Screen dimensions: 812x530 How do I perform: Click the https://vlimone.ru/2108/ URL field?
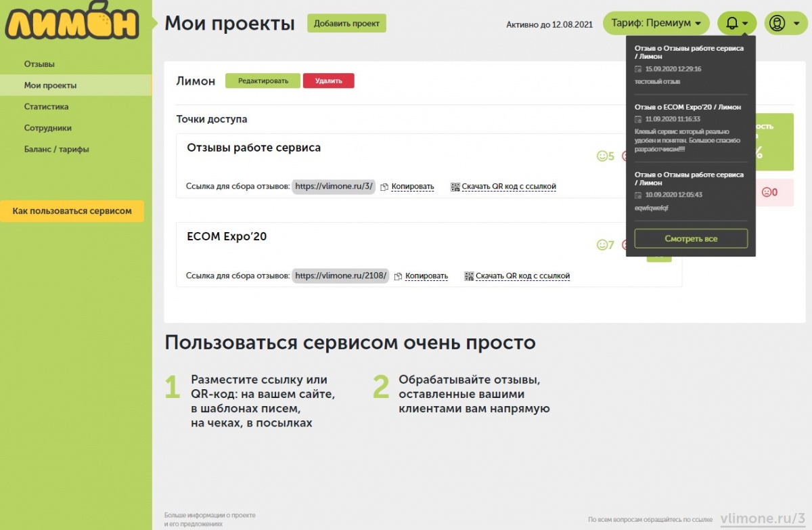pyautogui.click(x=340, y=275)
